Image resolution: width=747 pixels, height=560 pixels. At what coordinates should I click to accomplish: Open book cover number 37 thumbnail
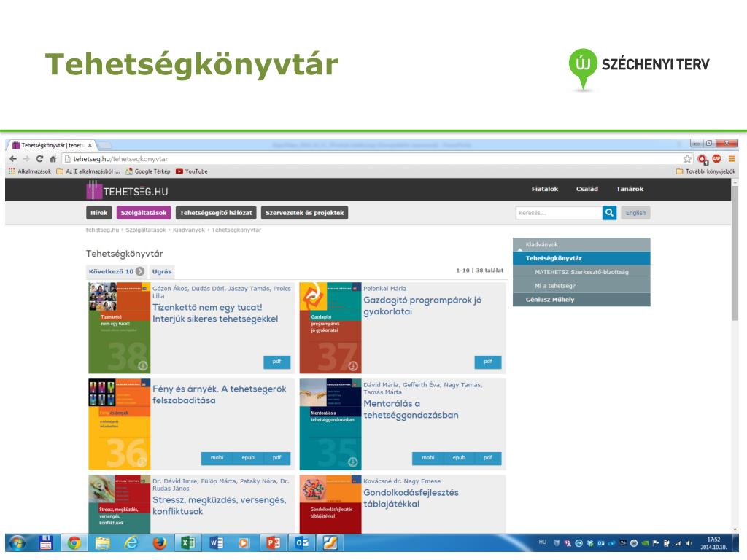coord(330,328)
